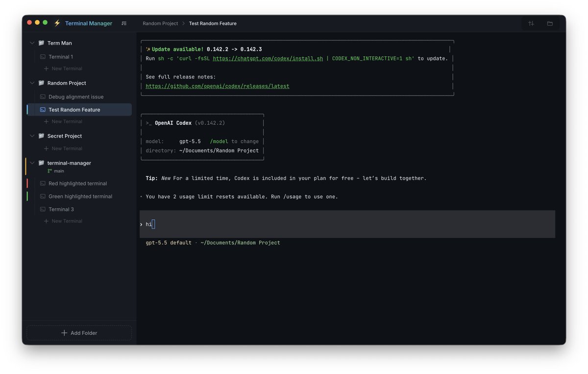Click the Update available! notice text
588x374 pixels.
177,49
